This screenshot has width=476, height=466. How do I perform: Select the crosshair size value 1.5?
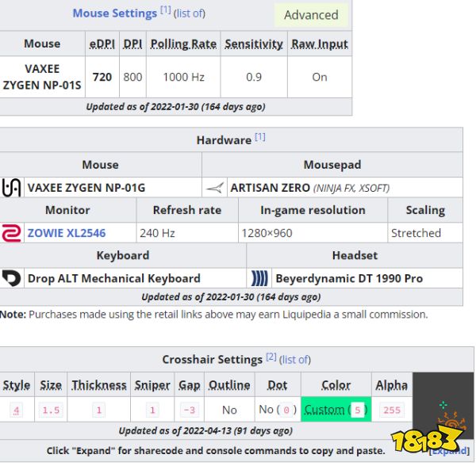point(51,411)
